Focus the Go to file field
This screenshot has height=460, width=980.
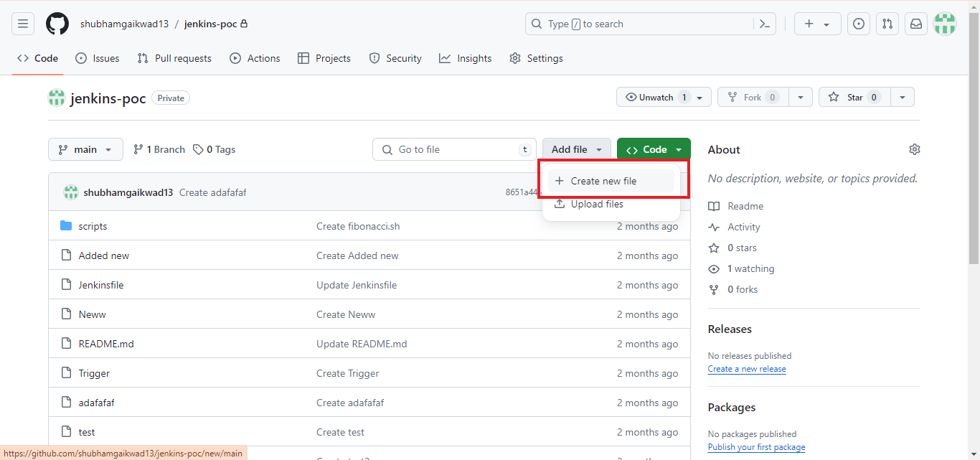click(x=455, y=149)
